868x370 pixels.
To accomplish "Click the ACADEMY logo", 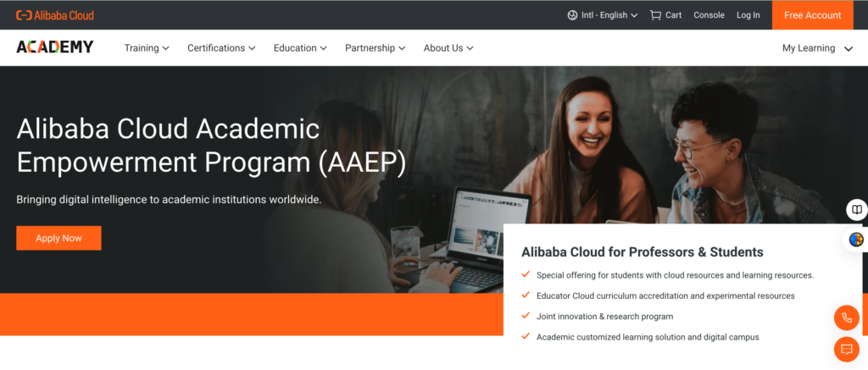I will [55, 47].
